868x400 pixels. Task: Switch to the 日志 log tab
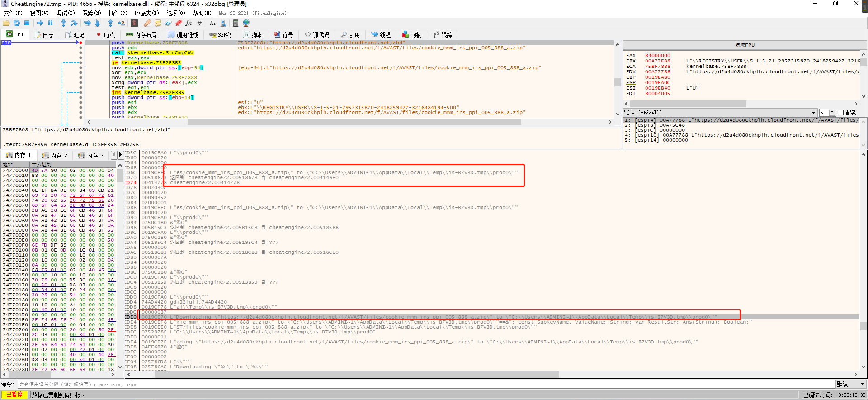pyautogui.click(x=44, y=34)
